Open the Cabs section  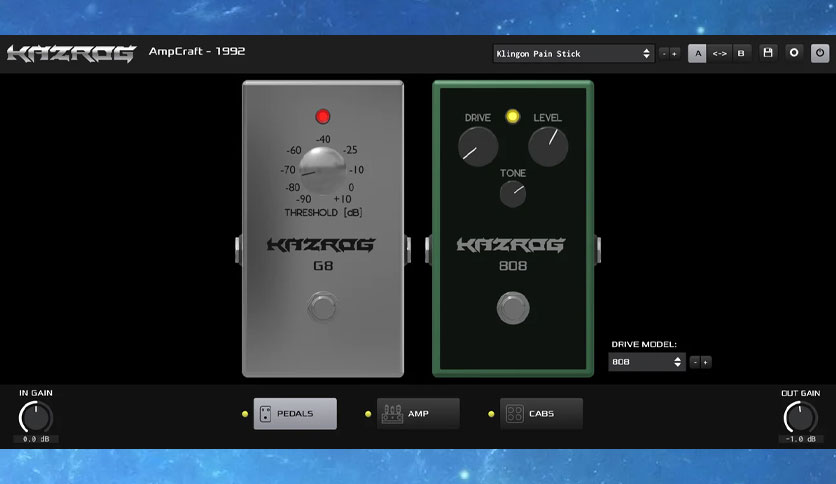pyautogui.click(x=541, y=414)
